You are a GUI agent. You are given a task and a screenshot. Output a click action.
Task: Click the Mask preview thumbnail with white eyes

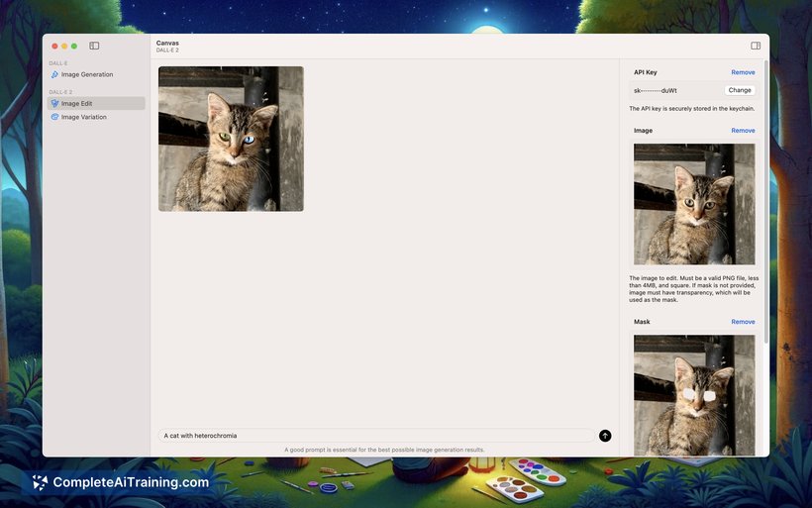[694, 395]
